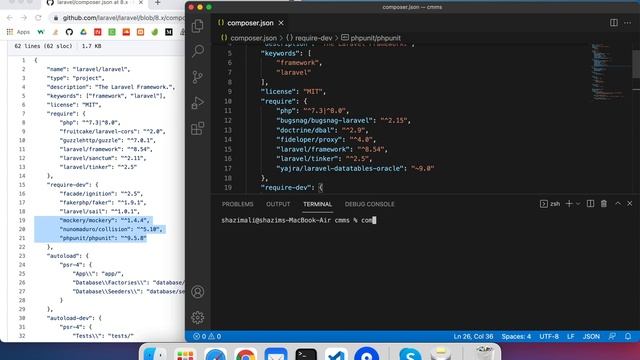This screenshot has width=640, height=360.
Task: Click "doctrine/dbal" on editor line 13
Action: (x=305, y=130)
